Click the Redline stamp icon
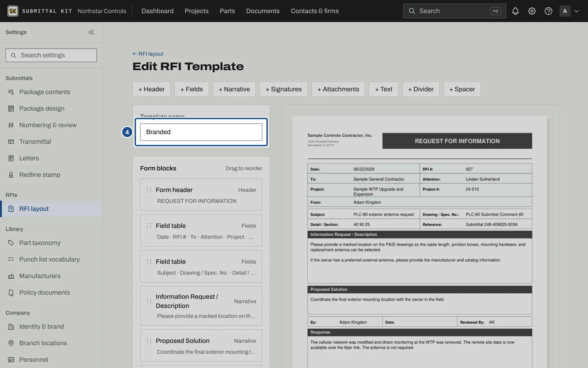Image resolution: width=588 pixels, height=368 pixels. coord(11,175)
